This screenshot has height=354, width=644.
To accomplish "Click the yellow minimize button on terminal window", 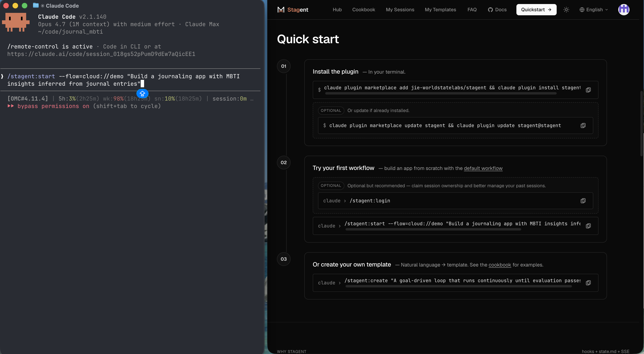I will pos(15,5).
